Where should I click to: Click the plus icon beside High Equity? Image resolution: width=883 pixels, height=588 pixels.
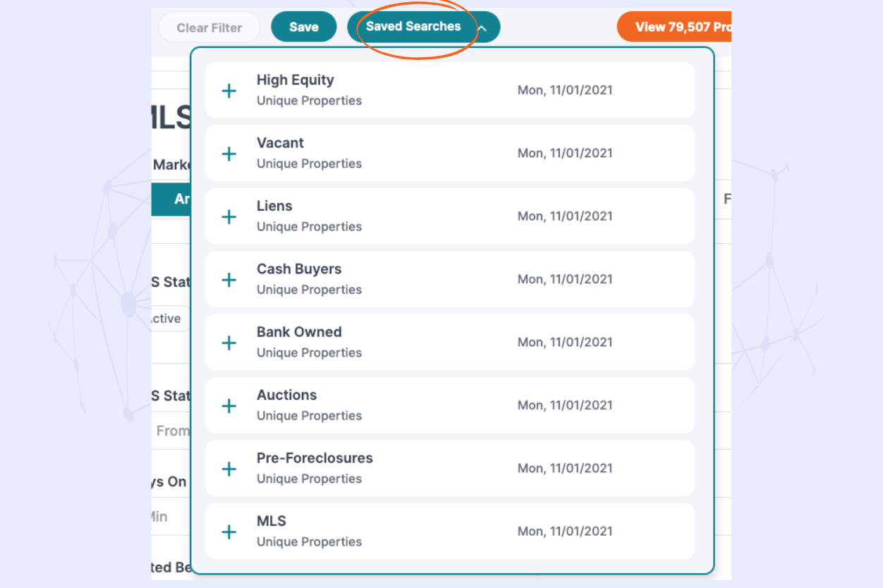[229, 90]
